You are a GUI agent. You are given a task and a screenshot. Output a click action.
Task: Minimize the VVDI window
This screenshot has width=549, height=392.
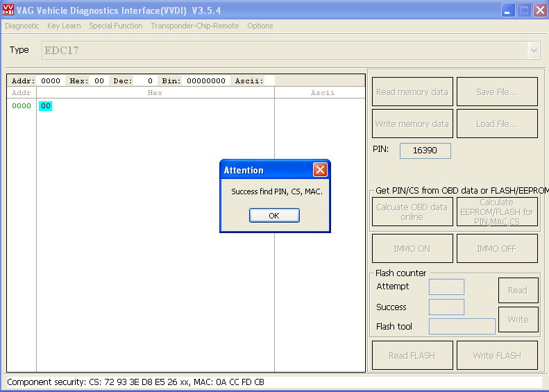point(507,10)
